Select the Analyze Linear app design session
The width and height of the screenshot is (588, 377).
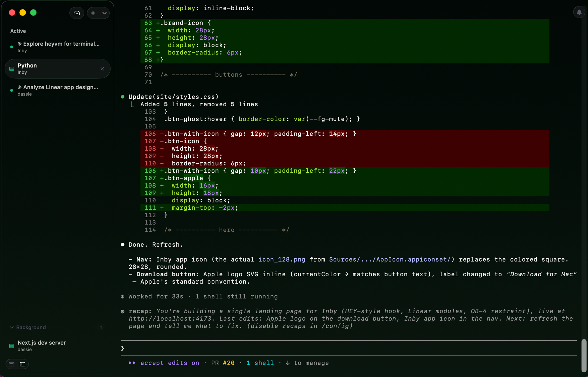tap(58, 90)
